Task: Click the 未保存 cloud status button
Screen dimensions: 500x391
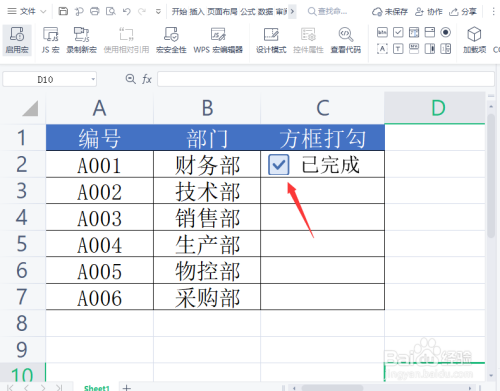Action: coord(390,12)
